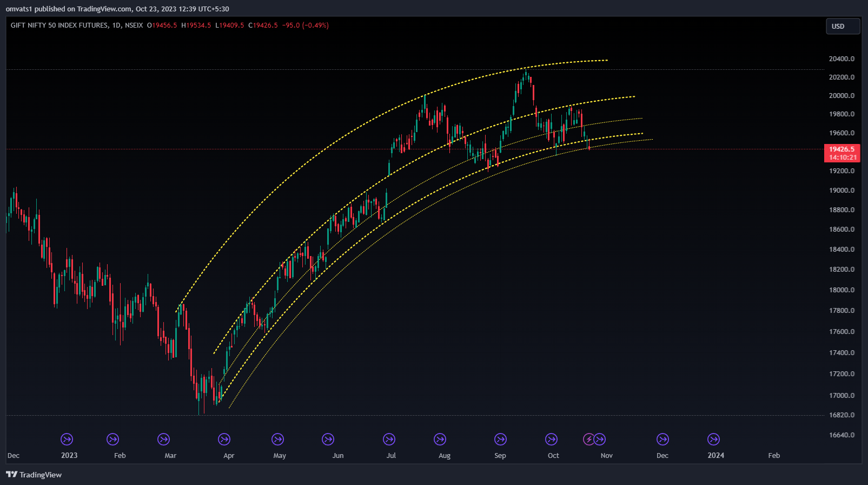The image size is (868, 485).
Task: Open the event marker above the Oct label
Action: [551, 439]
